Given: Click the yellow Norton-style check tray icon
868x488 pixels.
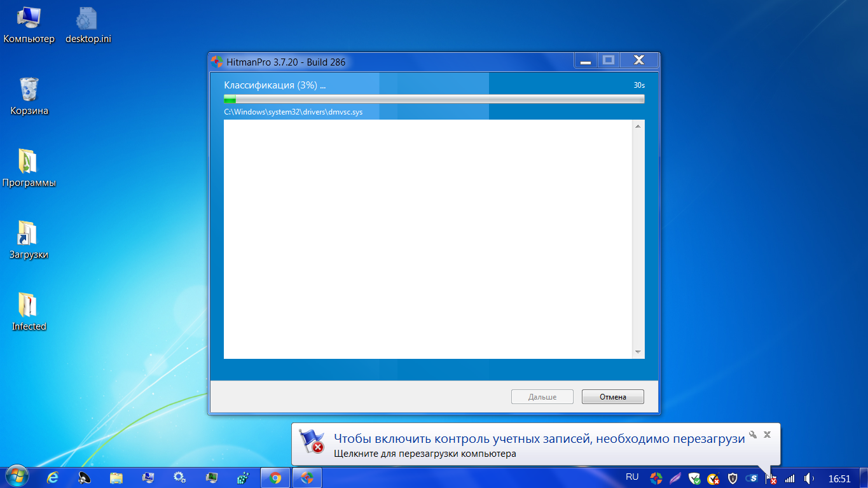Looking at the screenshot, I should pyautogui.click(x=713, y=478).
